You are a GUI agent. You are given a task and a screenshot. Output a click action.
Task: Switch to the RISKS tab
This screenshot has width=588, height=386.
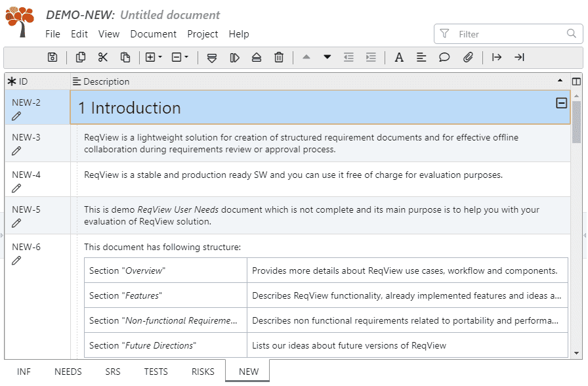[x=203, y=372]
